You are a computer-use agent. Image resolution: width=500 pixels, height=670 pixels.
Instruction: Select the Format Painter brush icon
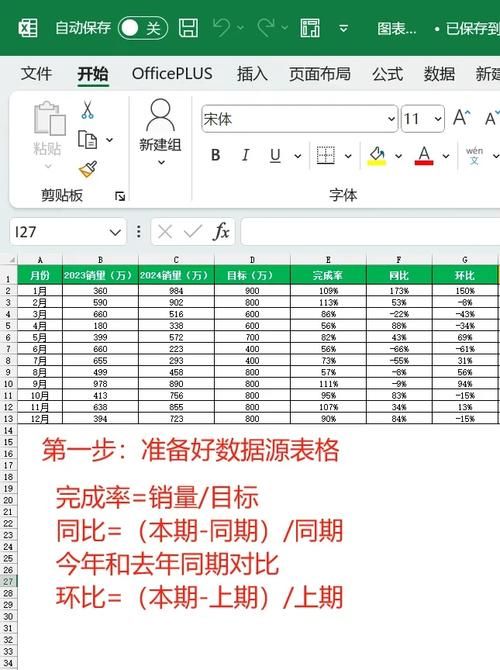(x=88, y=170)
